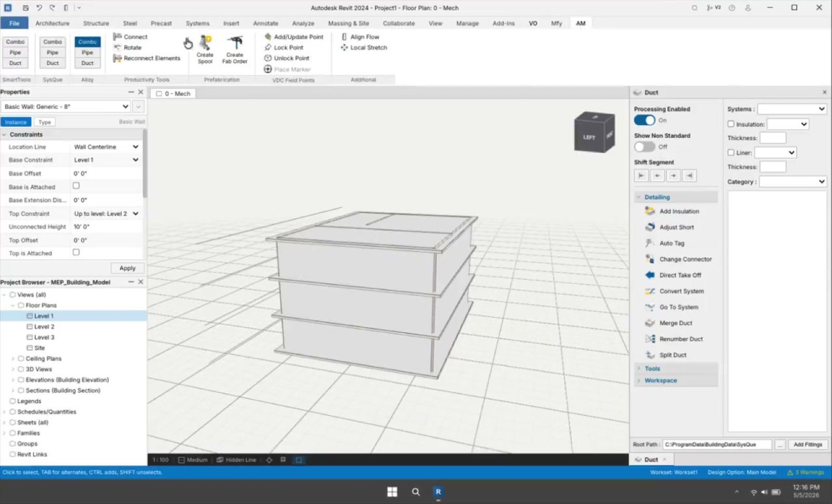Collapse the Detailing section
The height and width of the screenshot is (504, 832).
click(x=676, y=197)
